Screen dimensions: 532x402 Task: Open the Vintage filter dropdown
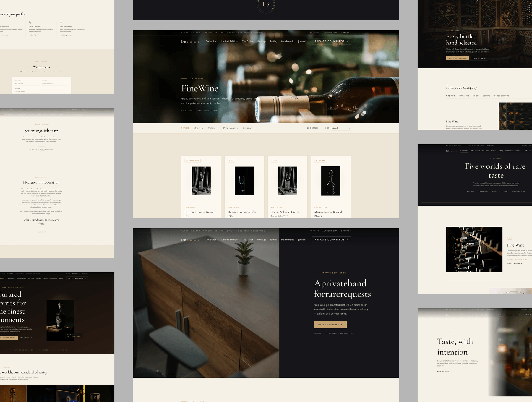coord(213,128)
